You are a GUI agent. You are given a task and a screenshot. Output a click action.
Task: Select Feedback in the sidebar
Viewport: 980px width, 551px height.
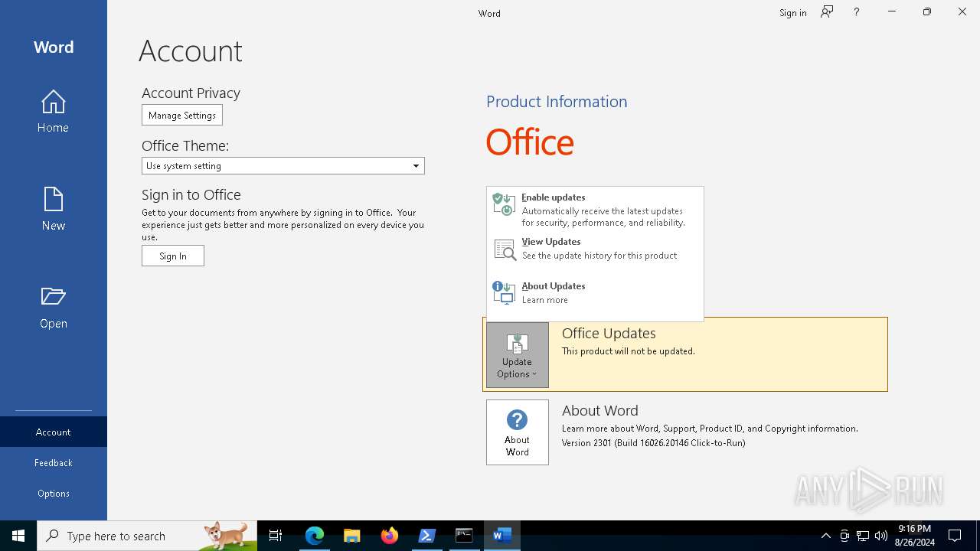[x=53, y=462]
